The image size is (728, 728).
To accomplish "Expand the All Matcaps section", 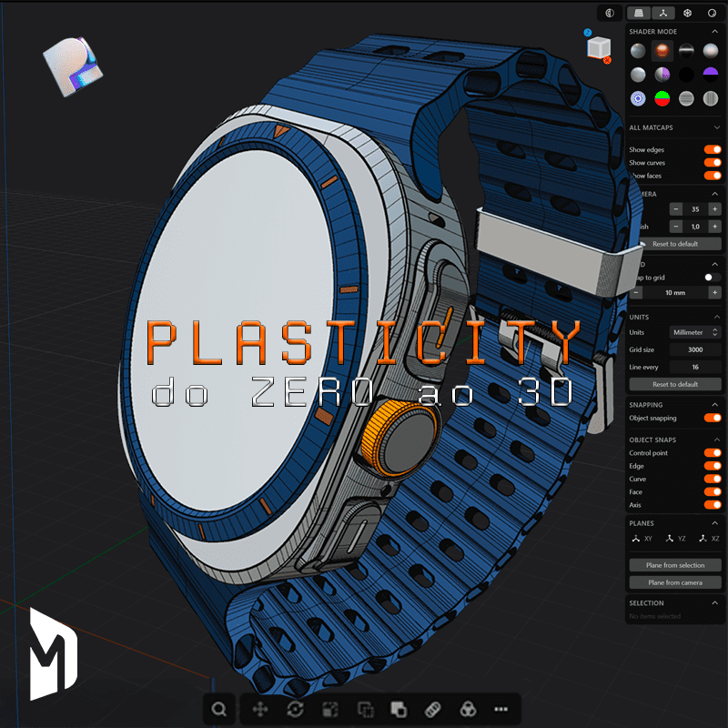I will pos(715,129).
